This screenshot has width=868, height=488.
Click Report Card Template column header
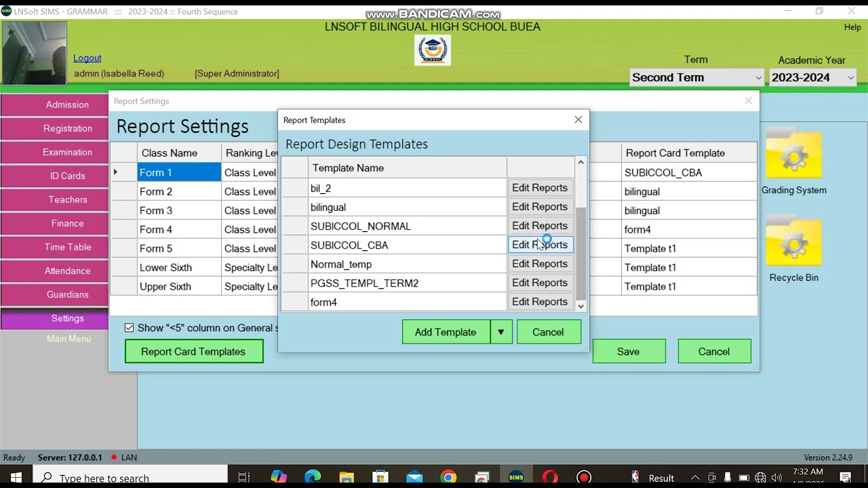point(689,153)
